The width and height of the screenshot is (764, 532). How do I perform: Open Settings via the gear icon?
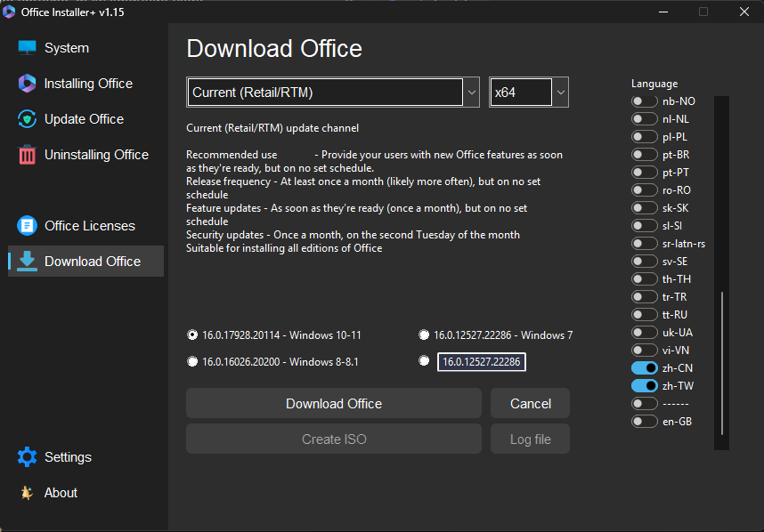pos(27,457)
